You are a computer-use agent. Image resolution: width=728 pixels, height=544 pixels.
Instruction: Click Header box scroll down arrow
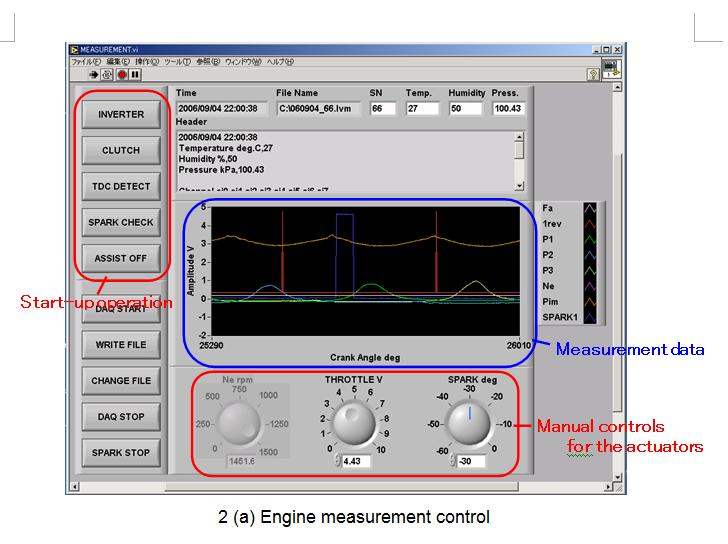[x=520, y=186]
